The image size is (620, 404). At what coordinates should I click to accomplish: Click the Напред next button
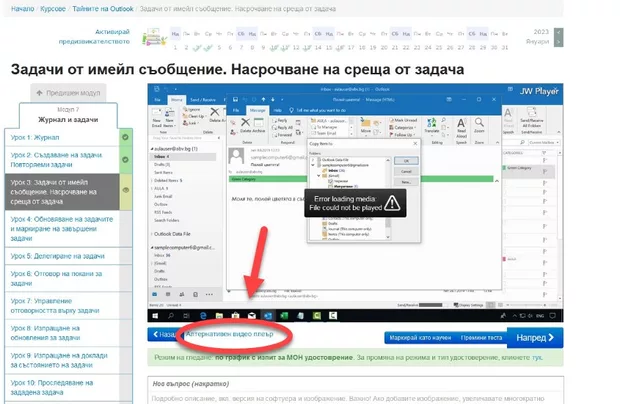tap(535, 338)
